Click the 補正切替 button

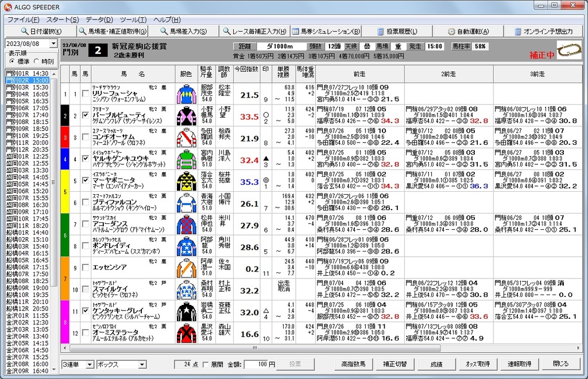[395, 364]
